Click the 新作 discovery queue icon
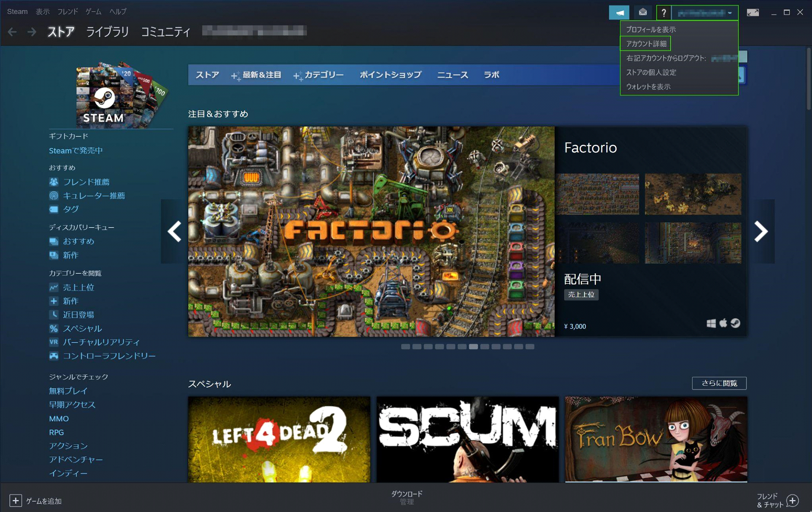This screenshot has width=812, height=512. pos(54,255)
